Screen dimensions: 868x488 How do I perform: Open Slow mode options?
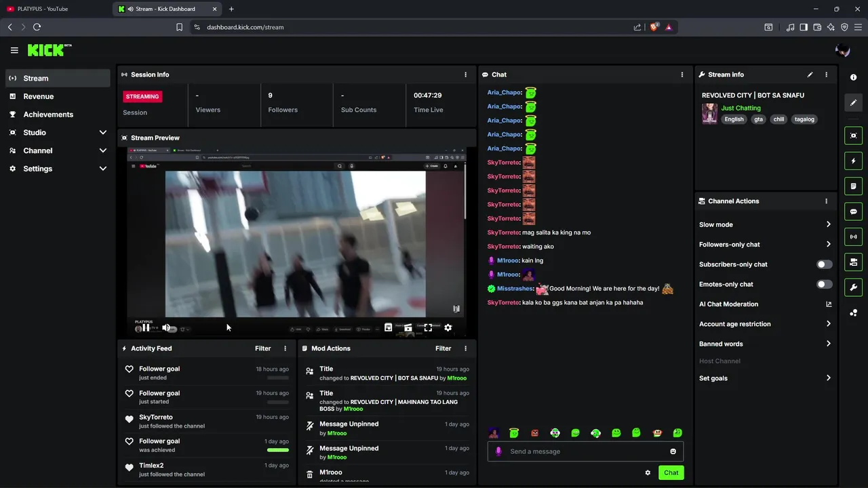[765, 224]
